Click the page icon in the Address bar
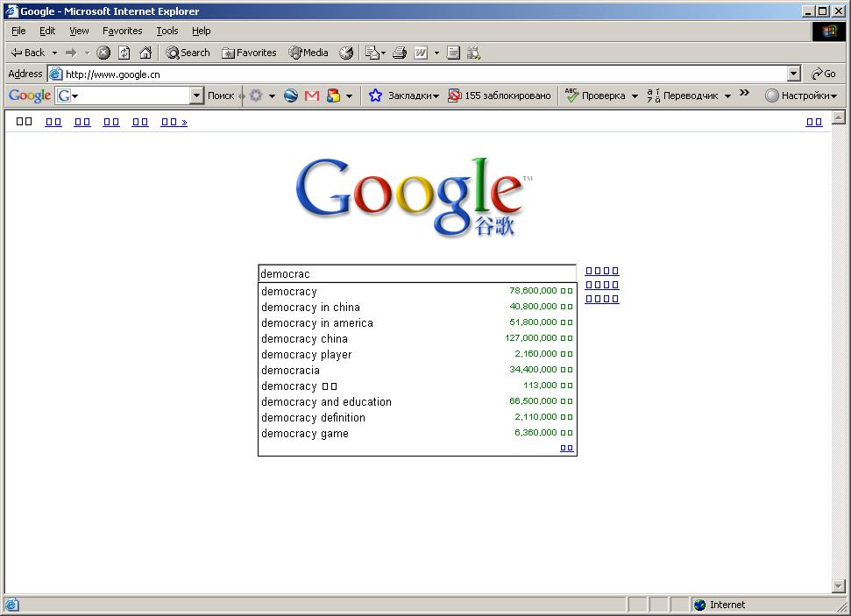 (56, 74)
